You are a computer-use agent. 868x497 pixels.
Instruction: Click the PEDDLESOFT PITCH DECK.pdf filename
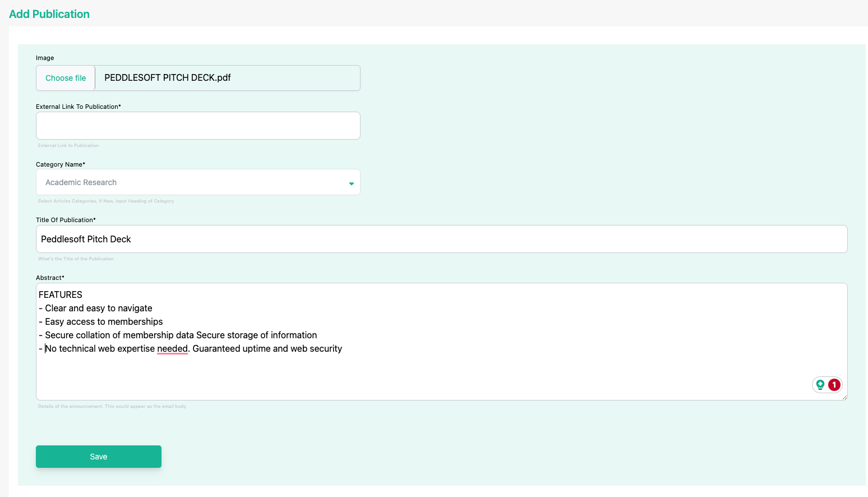tap(168, 78)
